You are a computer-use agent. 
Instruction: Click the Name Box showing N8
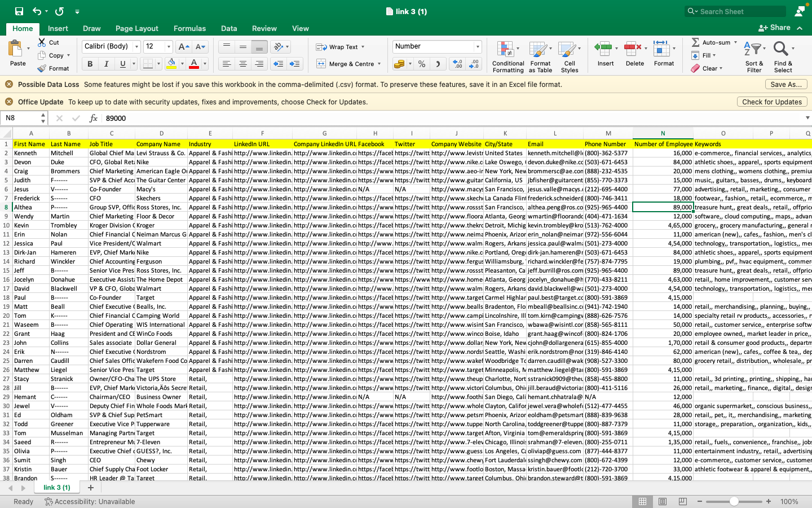(x=24, y=118)
